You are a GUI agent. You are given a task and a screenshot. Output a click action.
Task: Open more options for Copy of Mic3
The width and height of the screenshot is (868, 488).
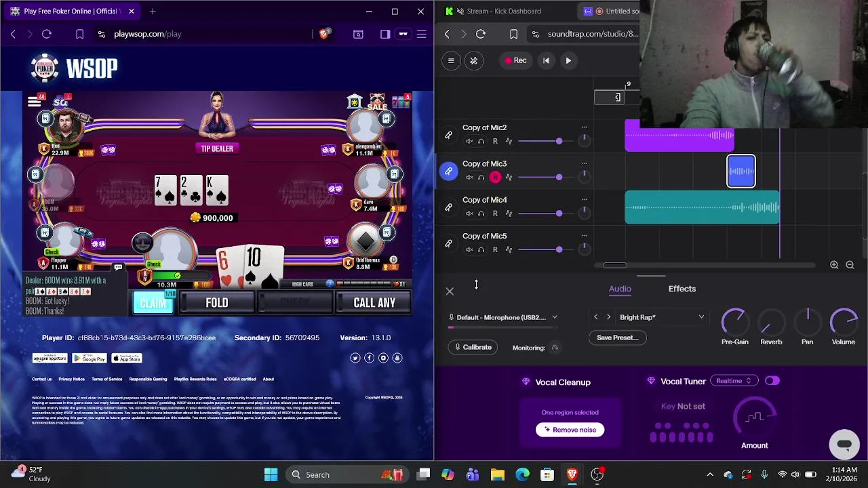point(585,163)
